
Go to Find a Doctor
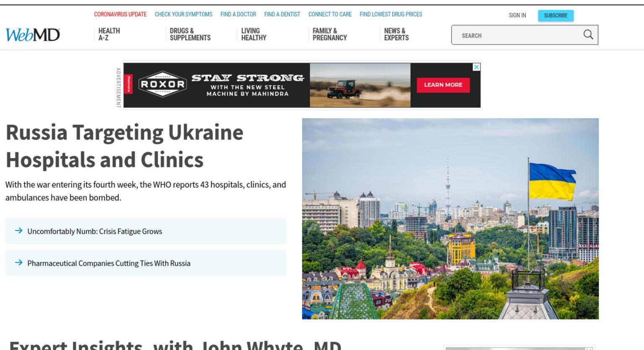[238, 14]
